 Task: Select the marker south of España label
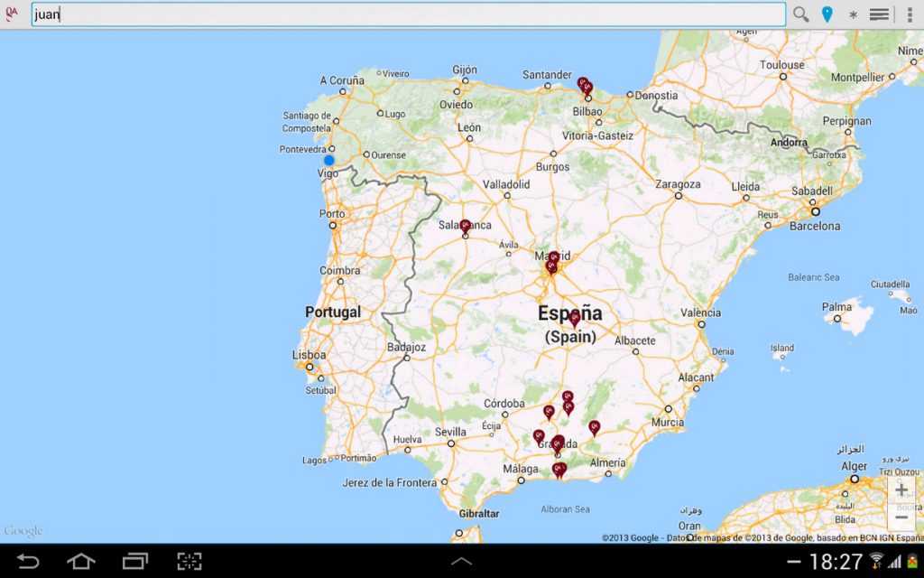click(574, 317)
